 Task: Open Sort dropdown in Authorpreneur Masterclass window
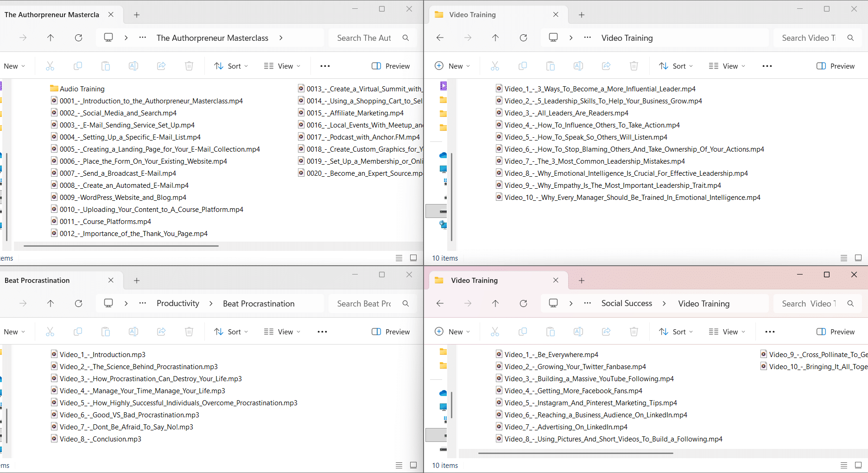tap(231, 66)
